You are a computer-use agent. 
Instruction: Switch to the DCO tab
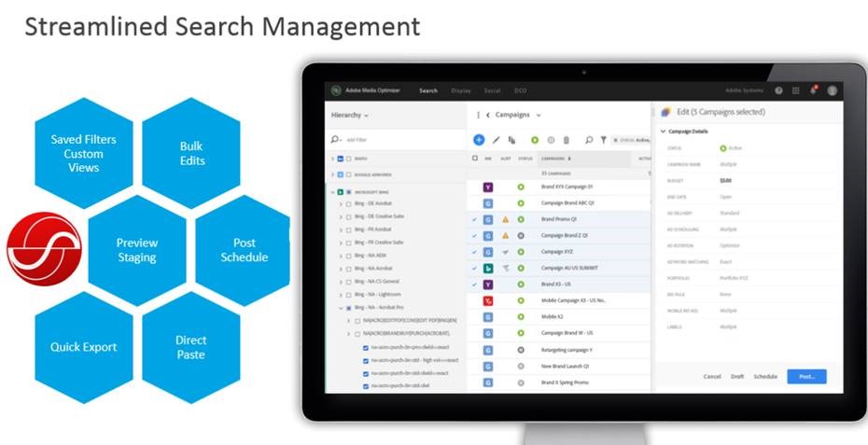point(521,90)
